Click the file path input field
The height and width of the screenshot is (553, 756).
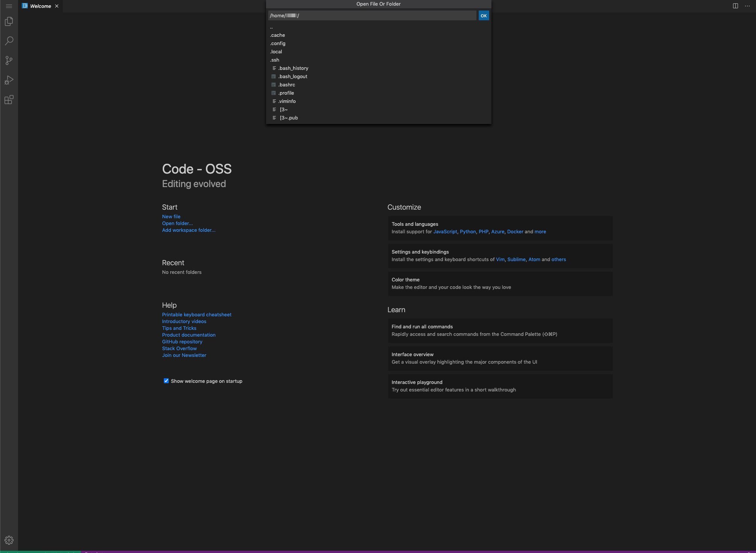pyautogui.click(x=372, y=16)
